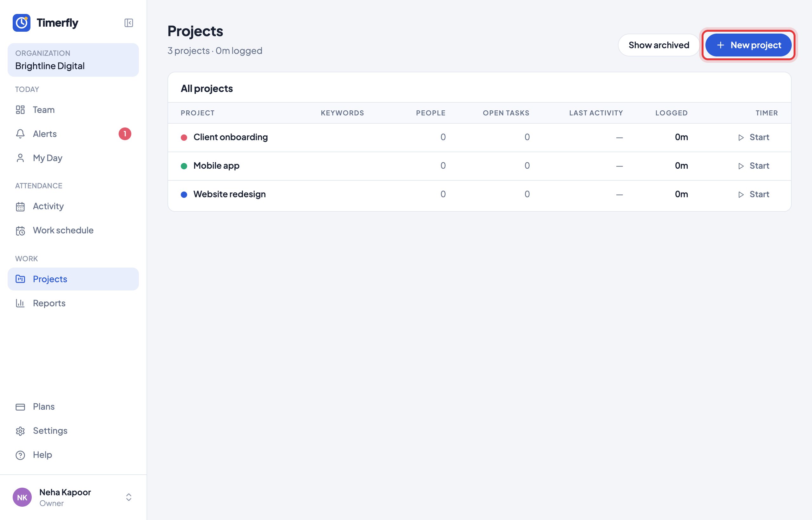
Task: Click the TIMER column header
Action: pyautogui.click(x=767, y=113)
